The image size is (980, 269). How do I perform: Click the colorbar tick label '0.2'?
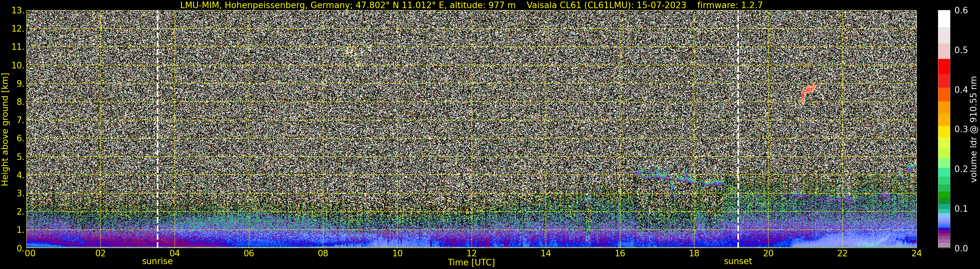(x=961, y=169)
